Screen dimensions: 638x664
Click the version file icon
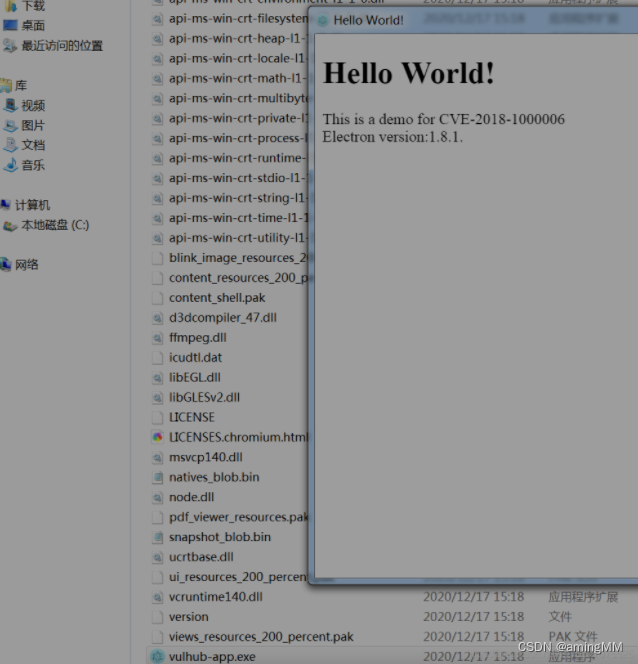click(x=157, y=617)
